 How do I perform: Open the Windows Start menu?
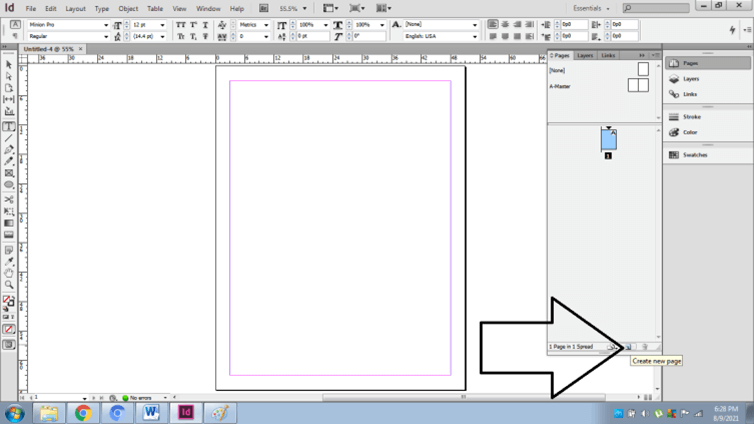pos(14,413)
